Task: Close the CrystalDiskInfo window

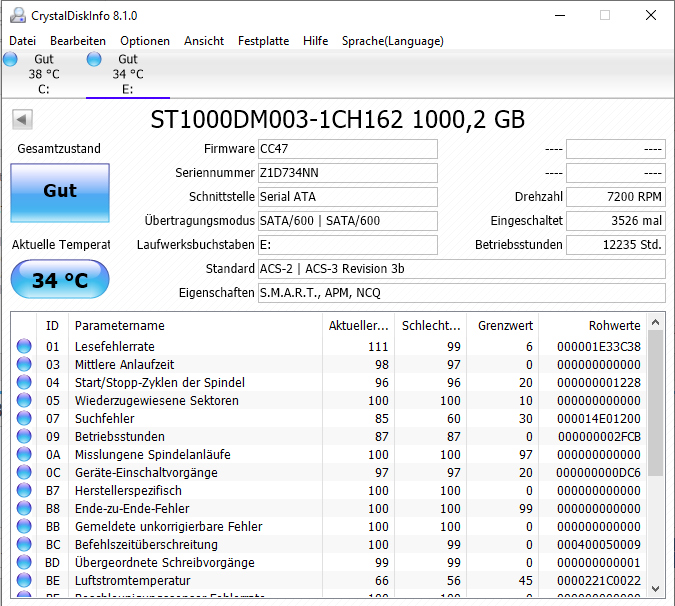Action: (x=651, y=15)
